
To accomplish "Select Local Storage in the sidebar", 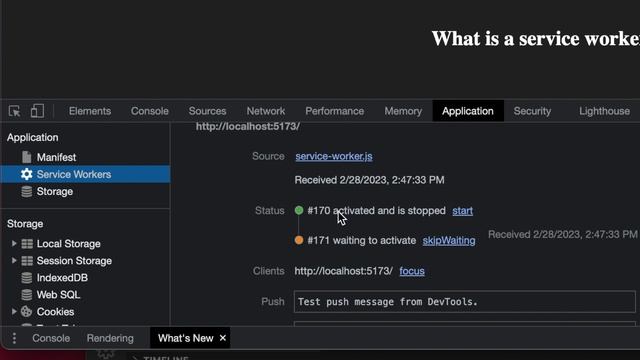I will 69,244.
